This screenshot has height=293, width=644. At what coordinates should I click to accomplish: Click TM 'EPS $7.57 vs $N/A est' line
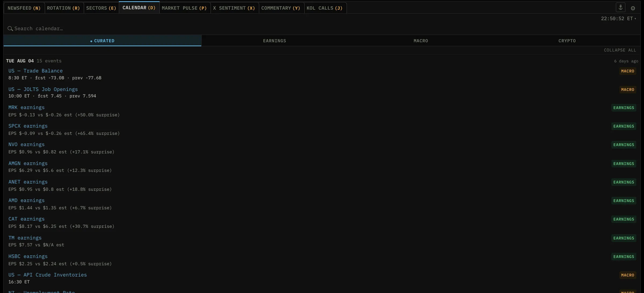tap(36, 245)
